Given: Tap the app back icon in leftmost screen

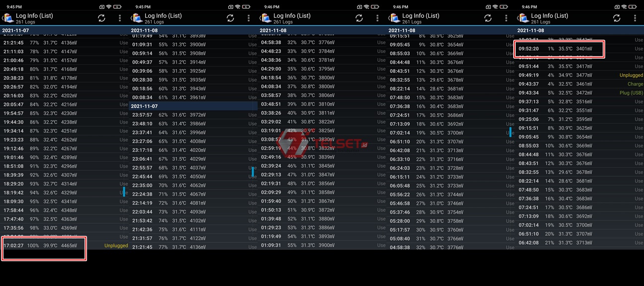Looking at the screenshot, I should click(x=8, y=18).
